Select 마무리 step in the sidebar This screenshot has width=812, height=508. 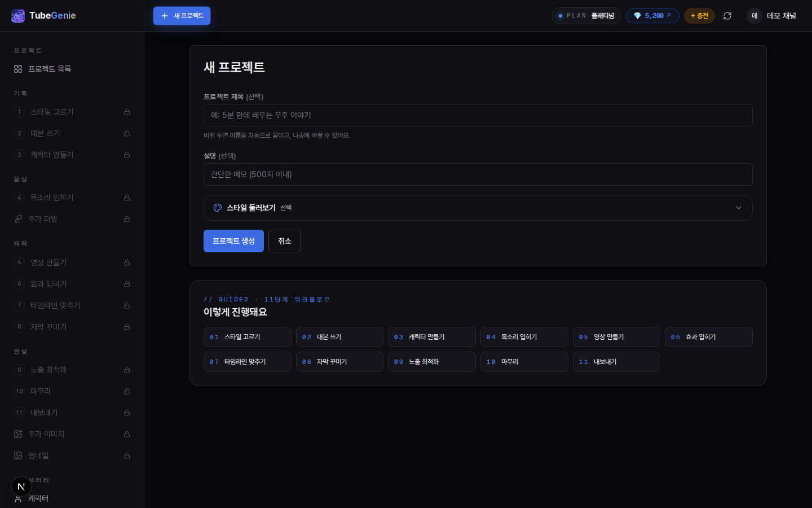(x=72, y=391)
